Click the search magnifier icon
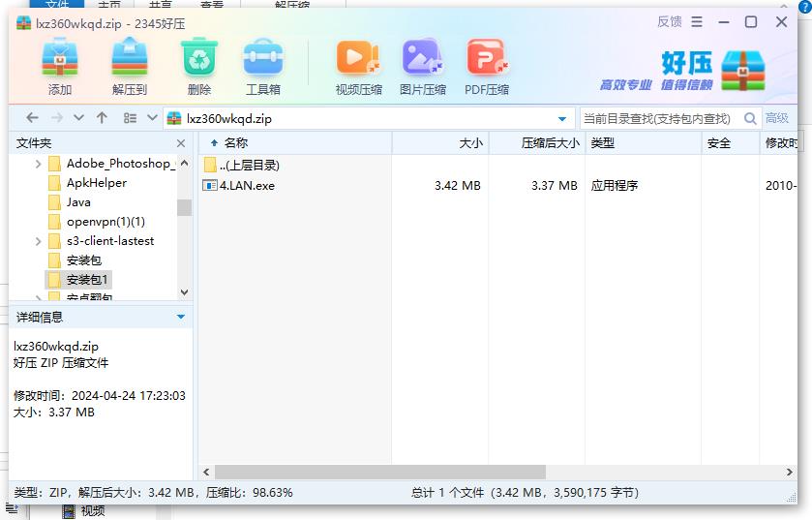 [750, 118]
